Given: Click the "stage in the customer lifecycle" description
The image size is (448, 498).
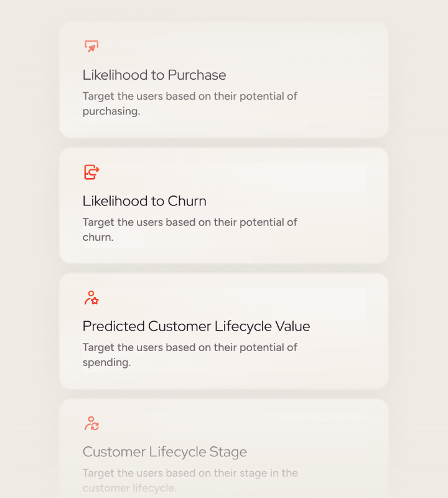Looking at the screenshot, I should (x=190, y=481).
